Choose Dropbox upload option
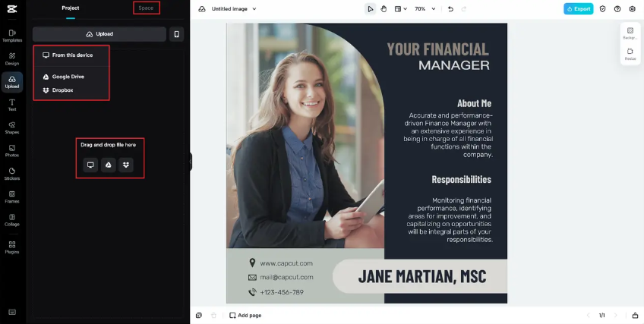644x324 pixels. (x=71, y=90)
